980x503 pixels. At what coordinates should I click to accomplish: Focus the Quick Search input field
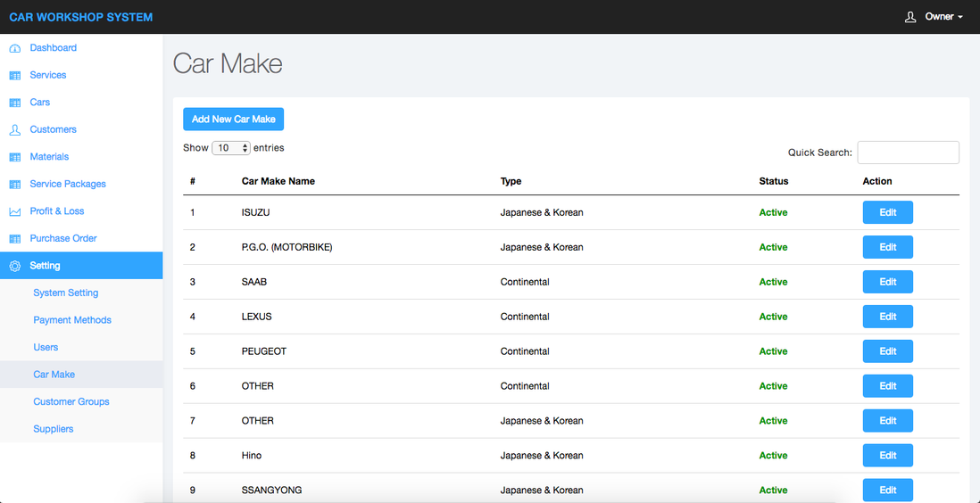[908, 153]
